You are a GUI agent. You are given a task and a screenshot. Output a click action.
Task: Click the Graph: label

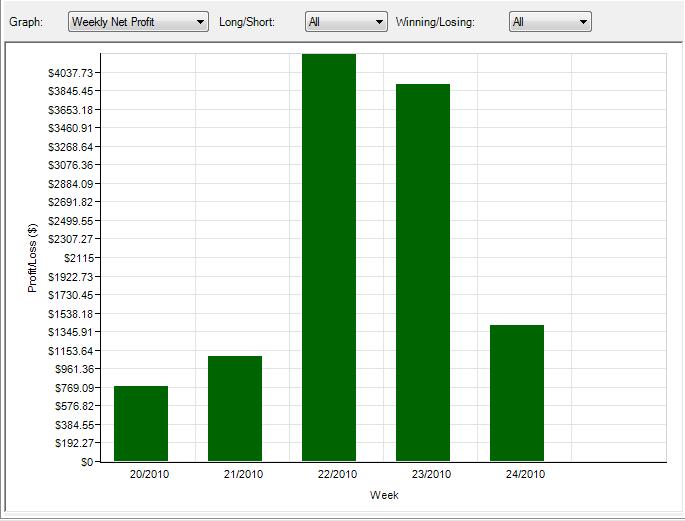(26, 22)
